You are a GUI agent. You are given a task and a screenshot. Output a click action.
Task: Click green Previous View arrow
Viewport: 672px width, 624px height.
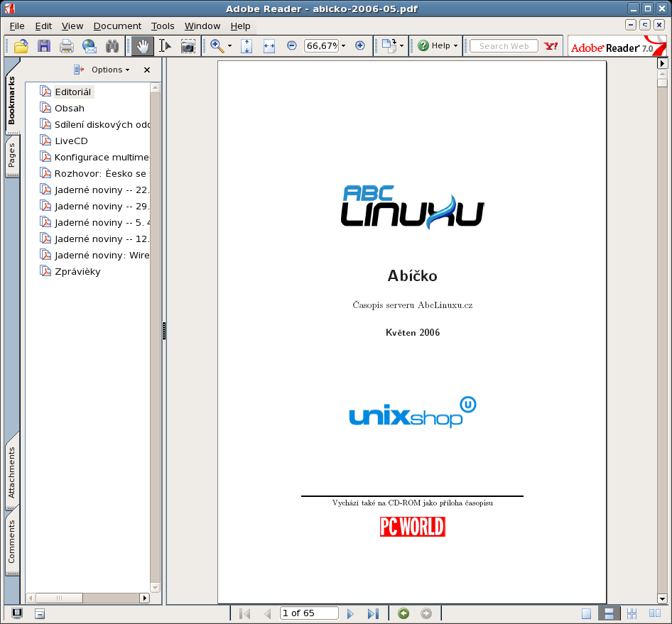pos(403,614)
